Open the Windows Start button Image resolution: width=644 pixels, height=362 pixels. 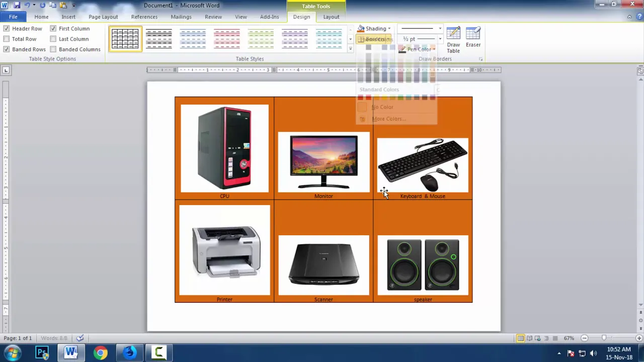pyautogui.click(x=12, y=353)
